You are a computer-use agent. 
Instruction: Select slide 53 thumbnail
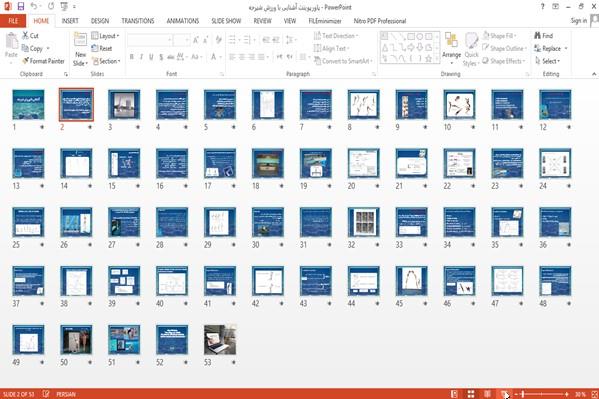pos(220,340)
